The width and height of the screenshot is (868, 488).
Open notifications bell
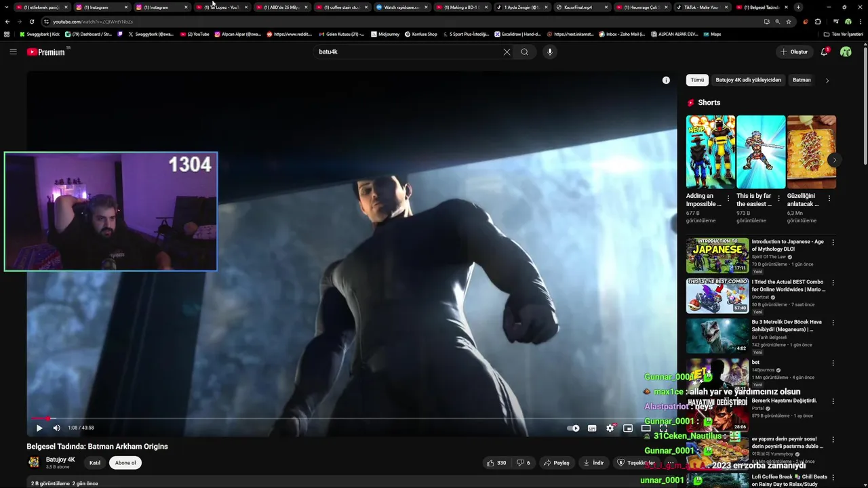click(825, 52)
